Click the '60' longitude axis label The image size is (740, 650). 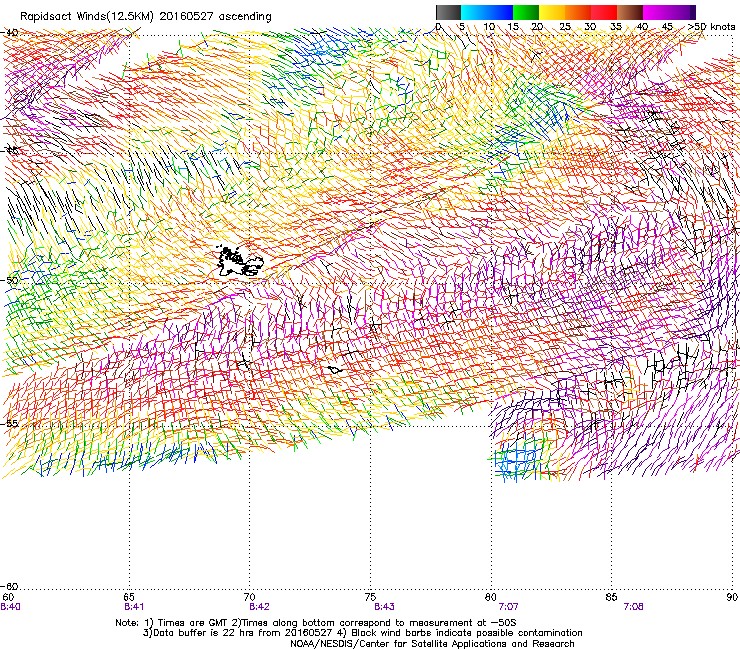coord(8,597)
